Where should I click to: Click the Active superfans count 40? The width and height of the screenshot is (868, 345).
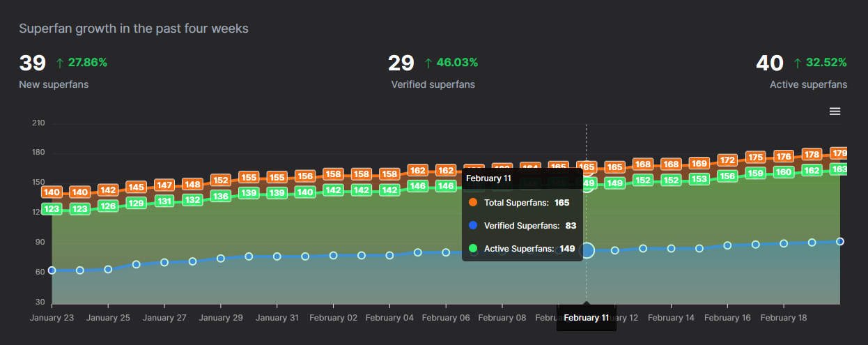[x=770, y=63]
